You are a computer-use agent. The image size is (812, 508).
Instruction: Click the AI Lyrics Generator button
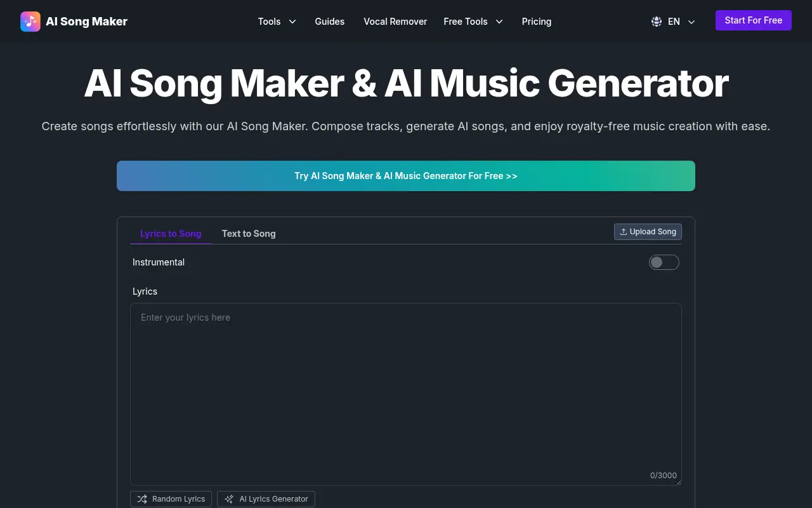pyautogui.click(x=266, y=498)
